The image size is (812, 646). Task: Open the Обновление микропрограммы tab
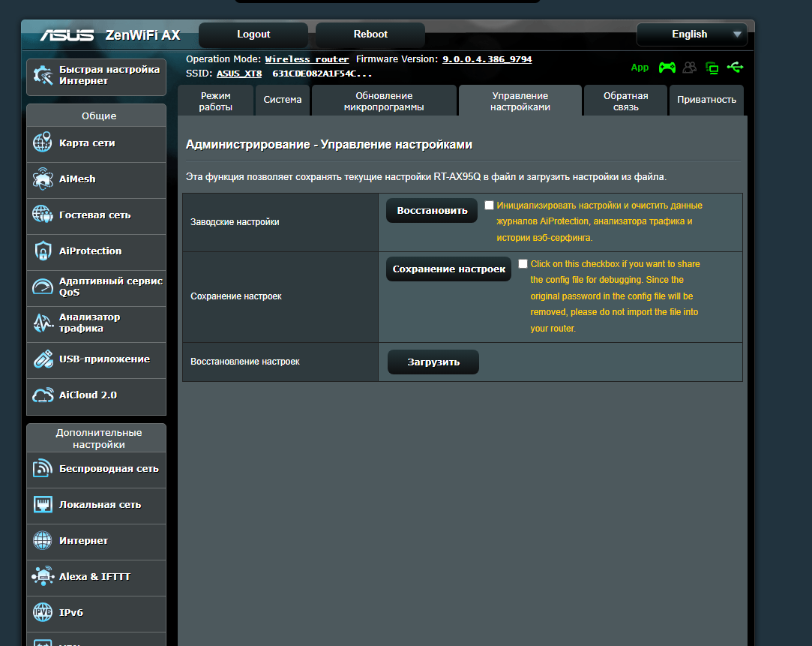(x=384, y=101)
